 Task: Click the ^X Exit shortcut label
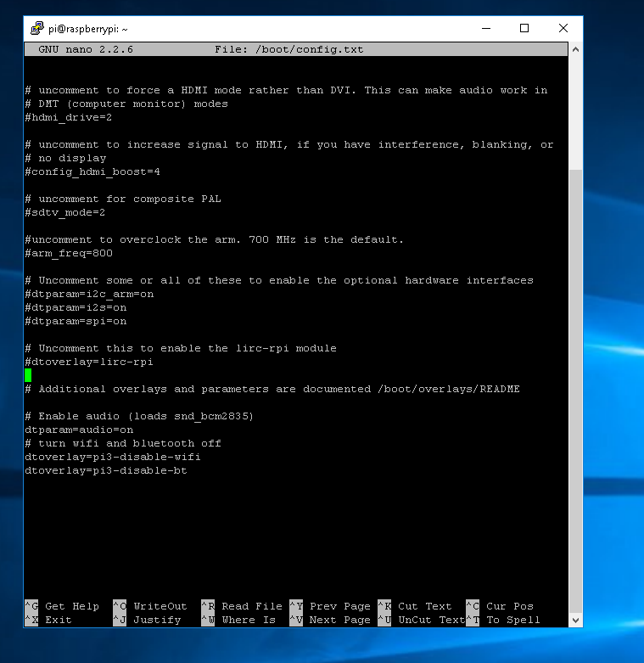pos(49,620)
